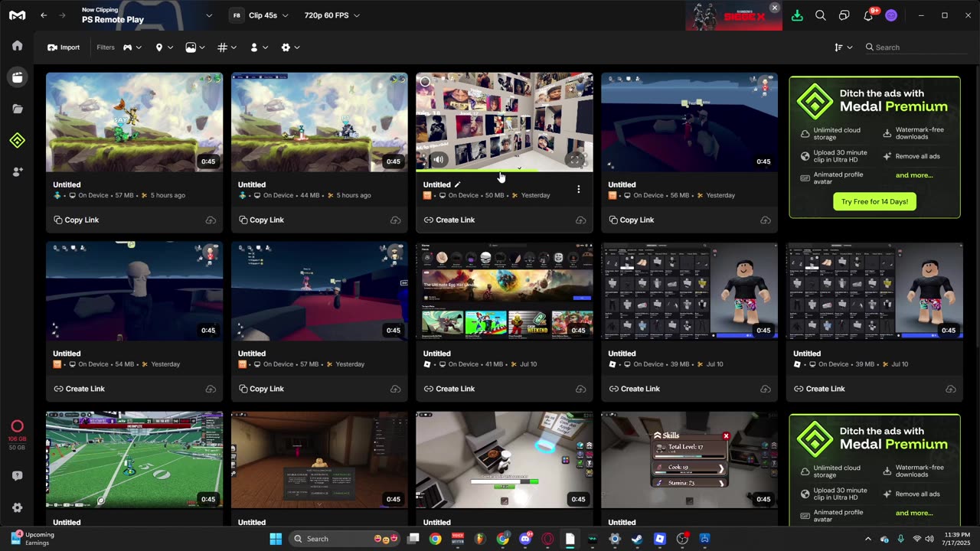The image size is (980, 551).
Task: Mute the hovered clip preview with the speaker icon
Action: tap(438, 159)
